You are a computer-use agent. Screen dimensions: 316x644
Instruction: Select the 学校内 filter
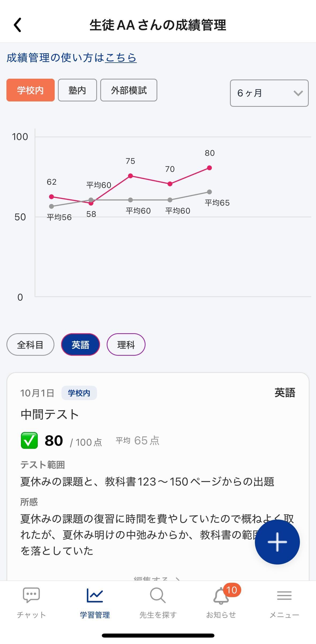(x=31, y=90)
